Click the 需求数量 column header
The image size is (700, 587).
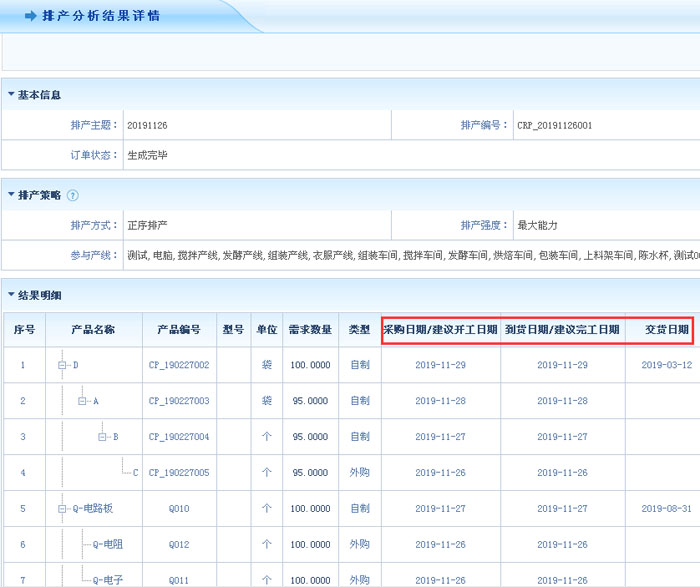[x=308, y=330]
